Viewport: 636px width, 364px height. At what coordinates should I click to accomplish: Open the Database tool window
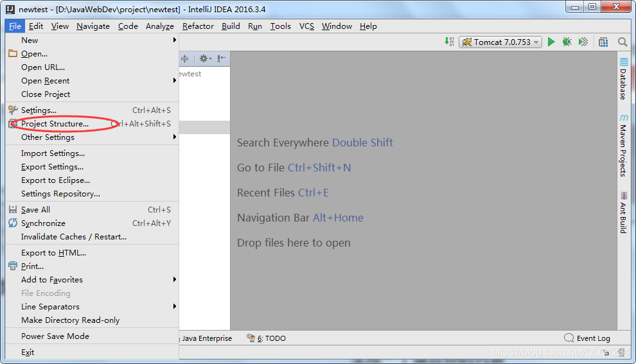pyautogui.click(x=623, y=79)
